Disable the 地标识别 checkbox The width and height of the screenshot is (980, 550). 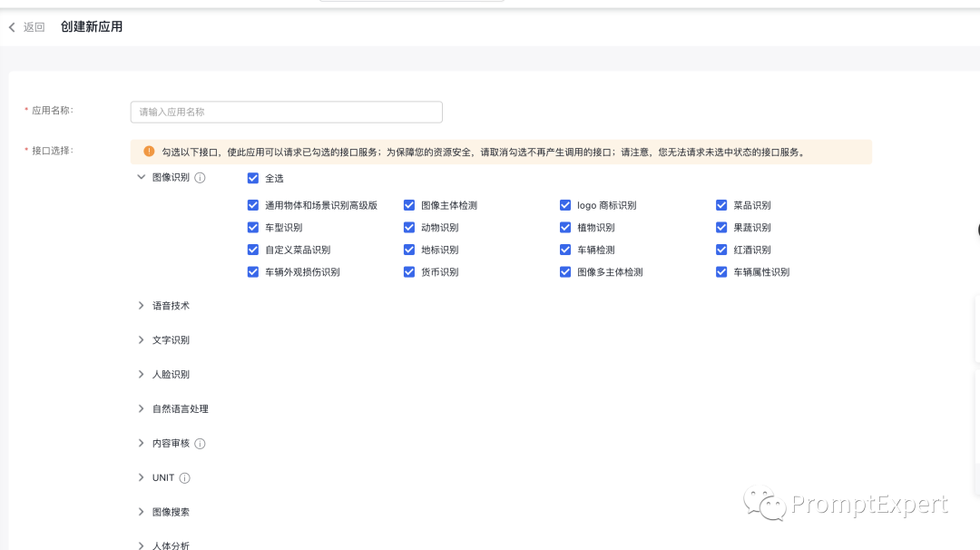tap(409, 250)
